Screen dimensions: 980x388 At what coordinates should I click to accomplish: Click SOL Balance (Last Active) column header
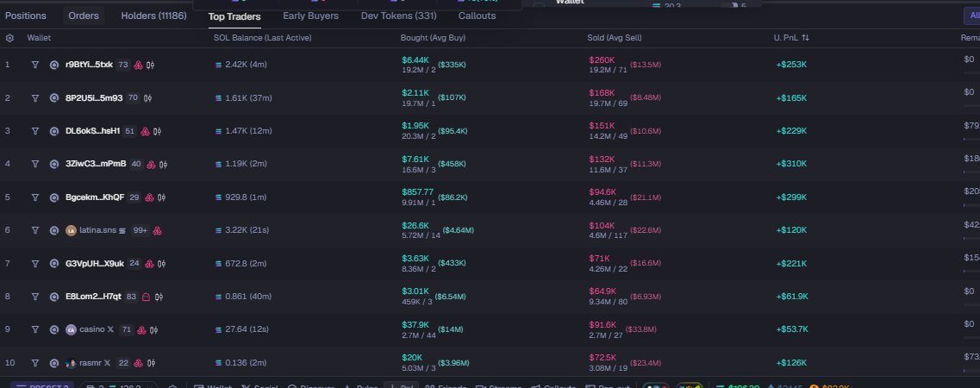pos(263,38)
